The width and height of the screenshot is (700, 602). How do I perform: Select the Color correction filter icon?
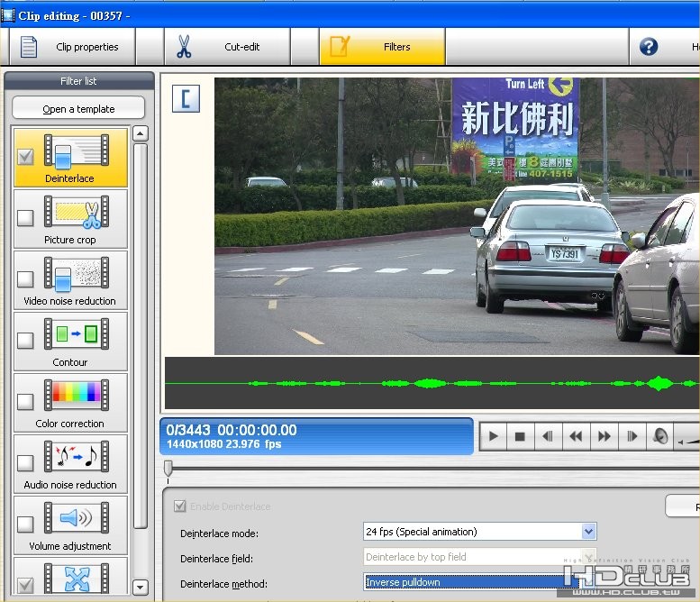point(77,396)
